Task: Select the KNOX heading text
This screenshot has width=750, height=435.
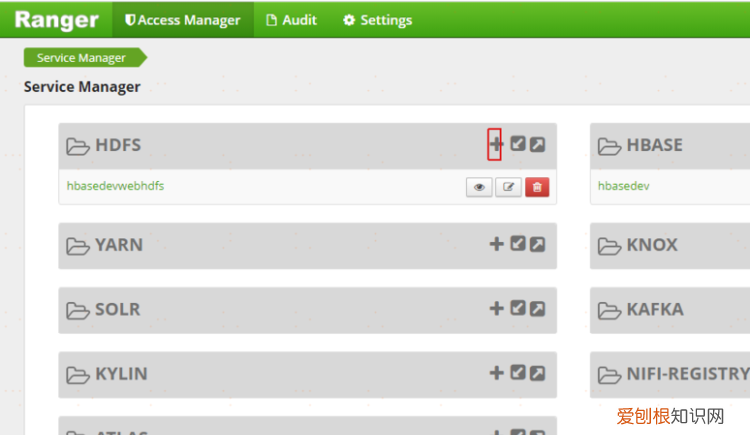Action: 652,245
